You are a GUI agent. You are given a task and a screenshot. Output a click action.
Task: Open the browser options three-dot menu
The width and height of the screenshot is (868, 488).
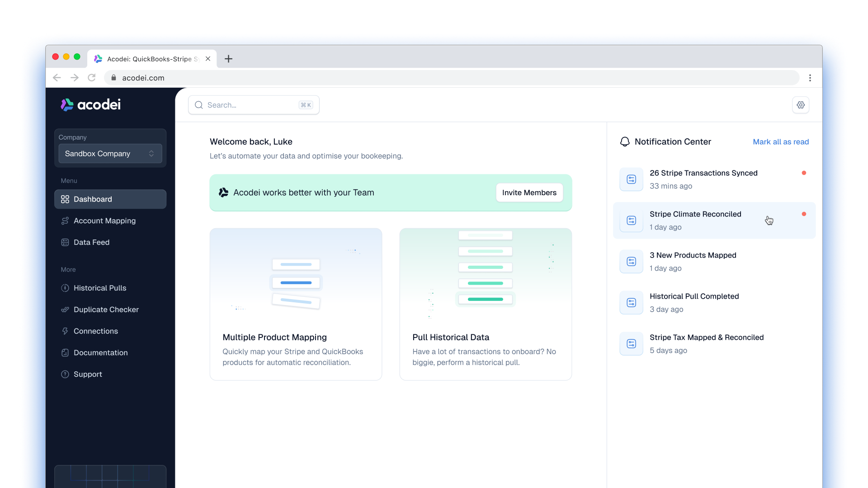pos(810,78)
